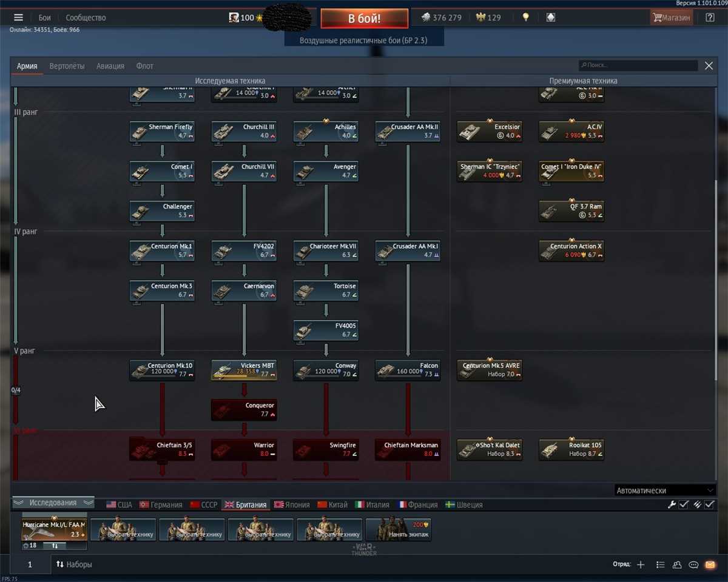The image size is (728, 582).
Task: Select the Centurion Action X icon
Action: point(571,251)
